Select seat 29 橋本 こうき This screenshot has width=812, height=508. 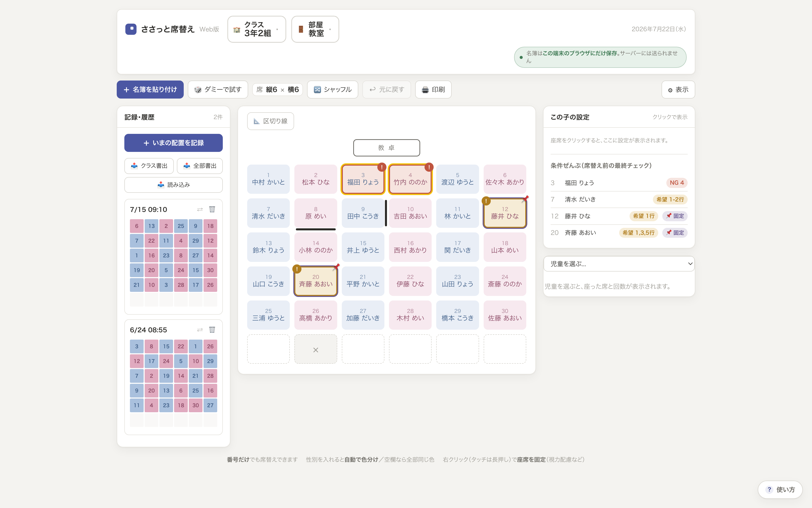(x=457, y=315)
